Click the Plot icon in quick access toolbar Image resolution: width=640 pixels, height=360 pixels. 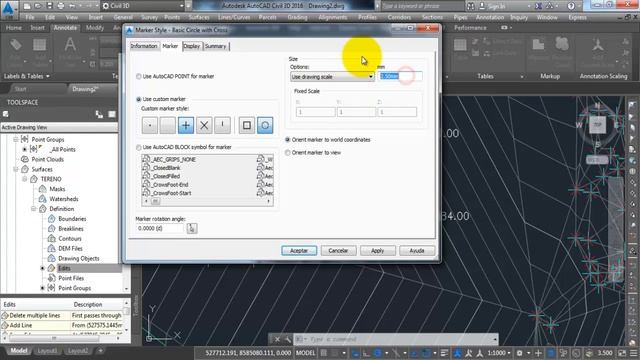pyautogui.click(x=61, y=6)
